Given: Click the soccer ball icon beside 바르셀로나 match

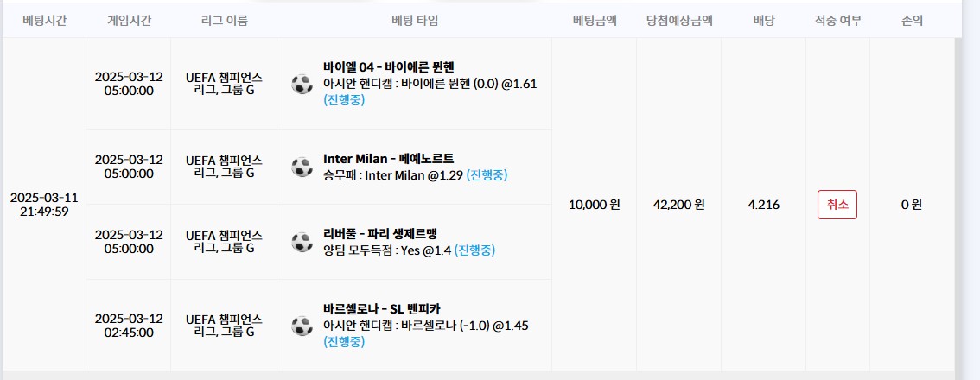Looking at the screenshot, I should 302,326.
